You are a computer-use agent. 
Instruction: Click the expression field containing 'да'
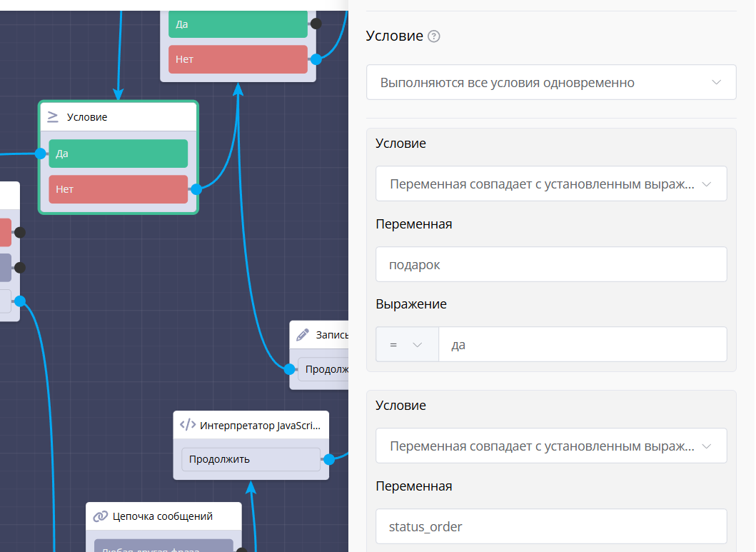coord(582,345)
